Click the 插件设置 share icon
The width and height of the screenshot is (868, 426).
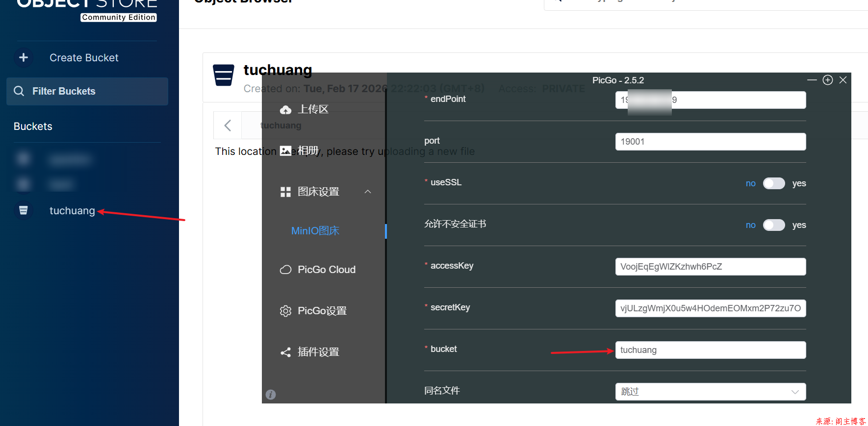tap(285, 352)
